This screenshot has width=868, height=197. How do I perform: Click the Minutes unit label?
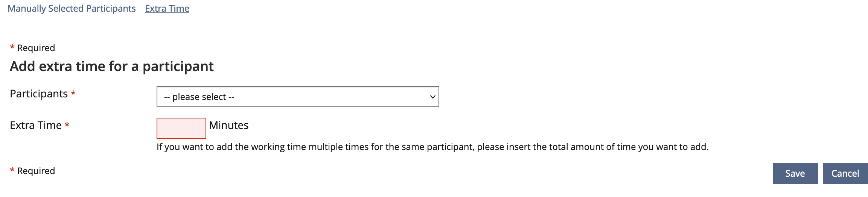point(229,125)
